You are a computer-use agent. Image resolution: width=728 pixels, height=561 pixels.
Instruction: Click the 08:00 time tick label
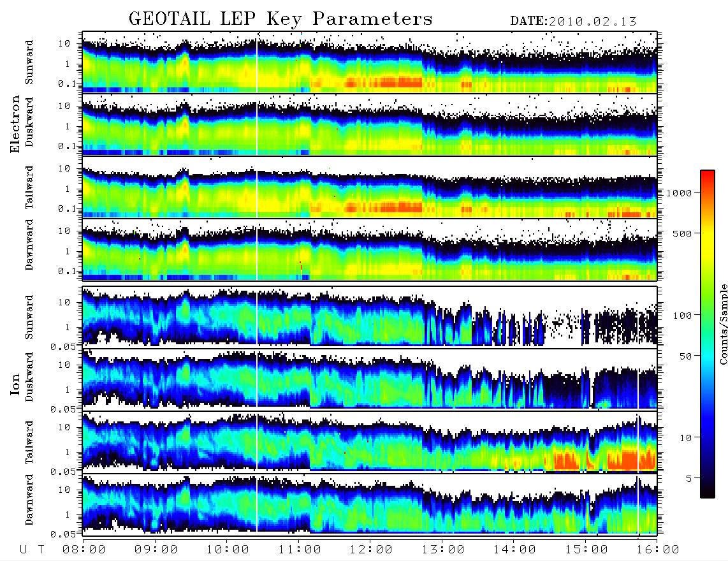click(84, 550)
